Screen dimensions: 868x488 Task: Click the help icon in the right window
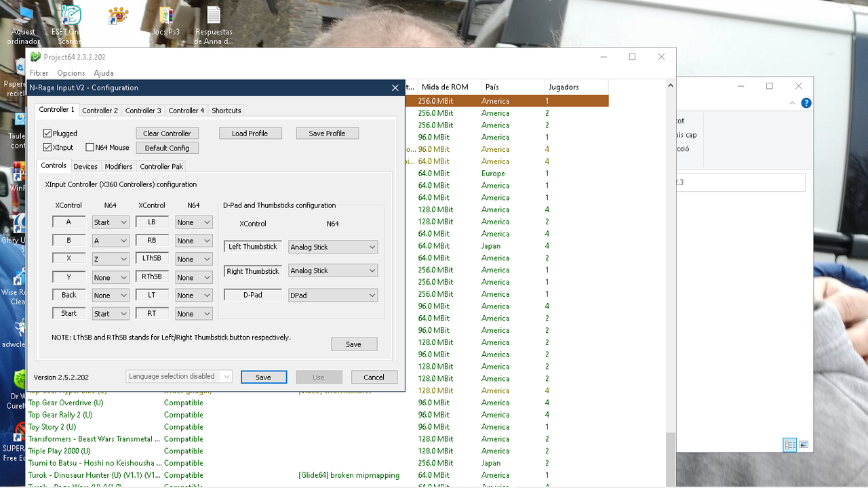tap(806, 103)
